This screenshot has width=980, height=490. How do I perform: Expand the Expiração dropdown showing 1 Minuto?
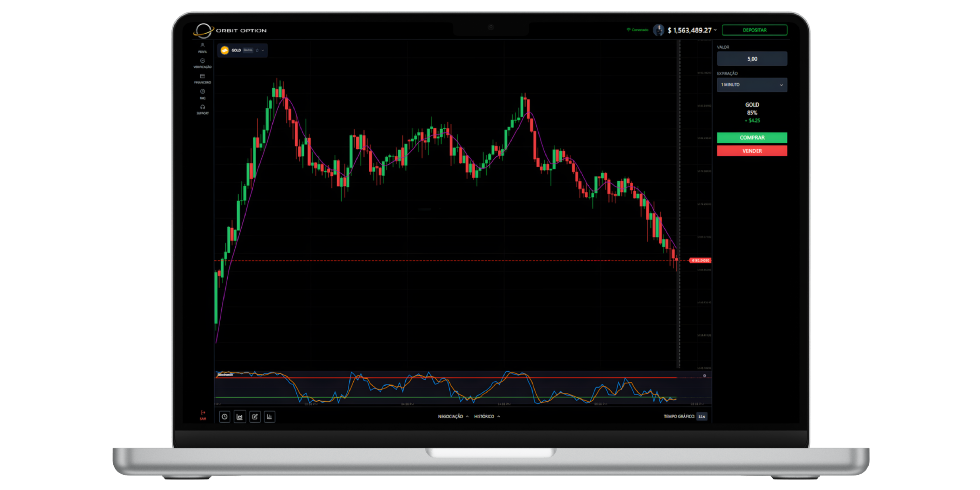pos(752,85)
